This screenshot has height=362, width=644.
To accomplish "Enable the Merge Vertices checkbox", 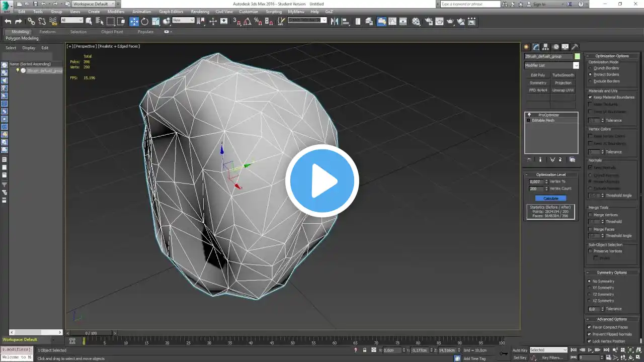I will [590, 215].
